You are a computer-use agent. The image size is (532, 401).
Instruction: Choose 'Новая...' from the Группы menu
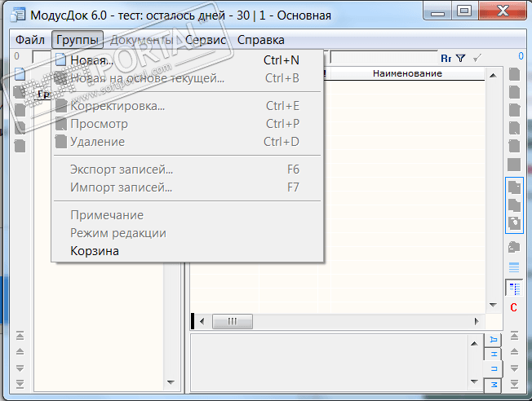click(188, 60)
